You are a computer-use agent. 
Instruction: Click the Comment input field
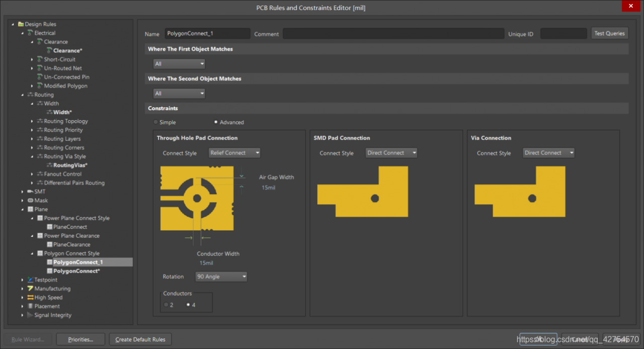(393, 33)
